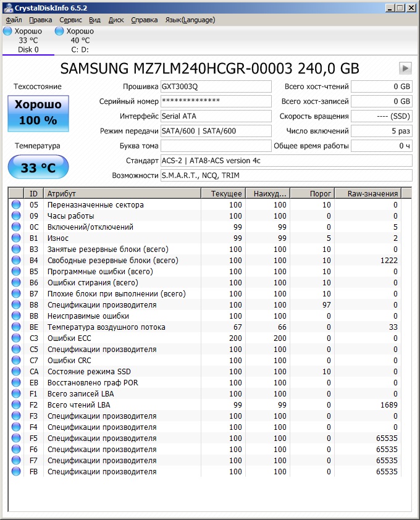Click the Возможности S.M.A.R.T., NCQ, TRIM field

[x=287, y=175]
